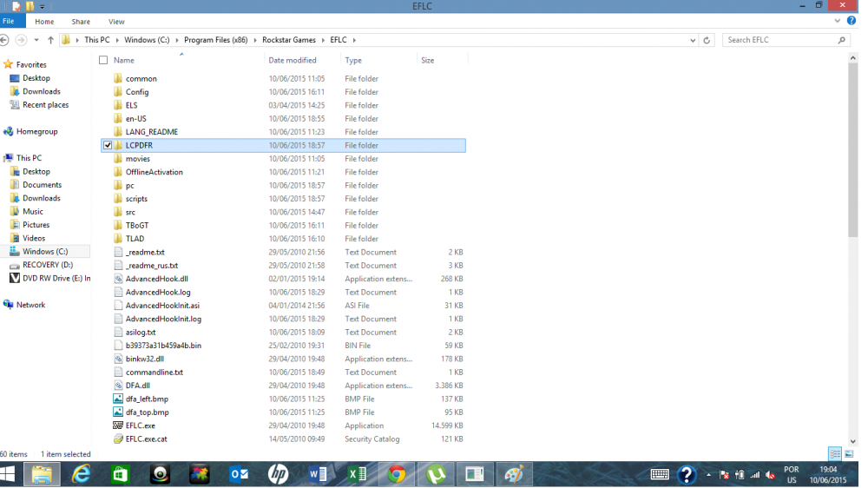Image resolution: width=868 pixels, height=488 pixels.
Task: Tick the select-all checkbox in the header
Action: click(x=103, y=60)
